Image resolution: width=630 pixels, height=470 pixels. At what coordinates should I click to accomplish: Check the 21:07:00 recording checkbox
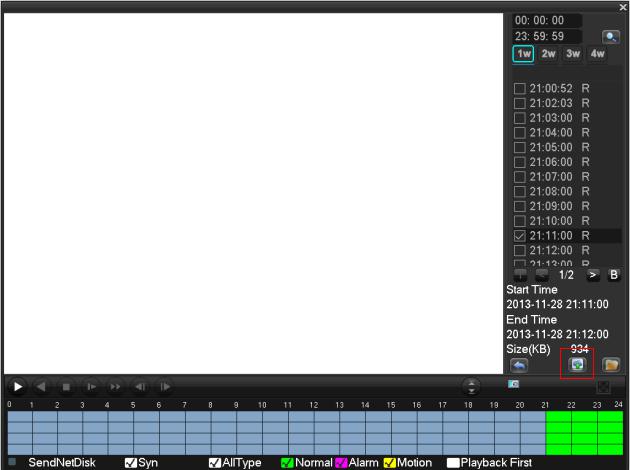520,177
